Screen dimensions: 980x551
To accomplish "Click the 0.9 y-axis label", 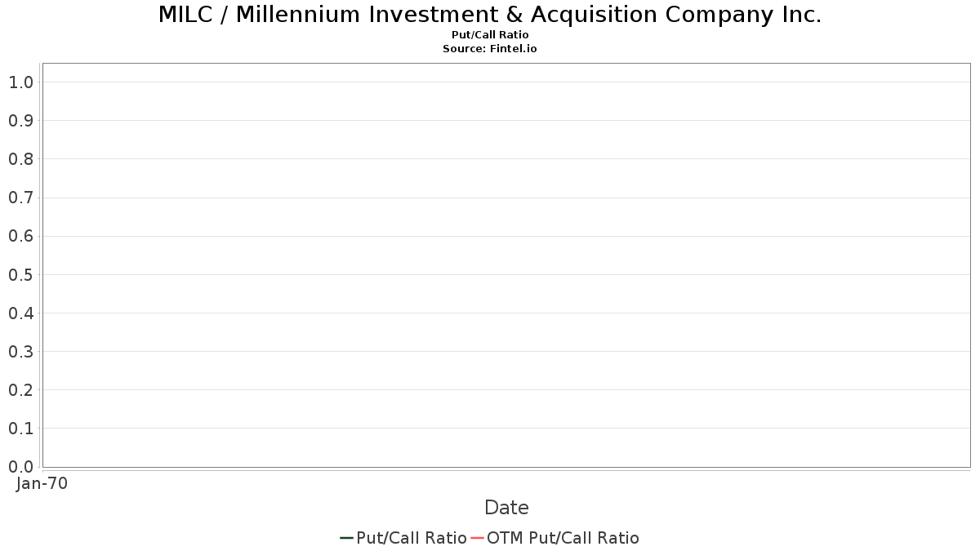I will [20, 121].
